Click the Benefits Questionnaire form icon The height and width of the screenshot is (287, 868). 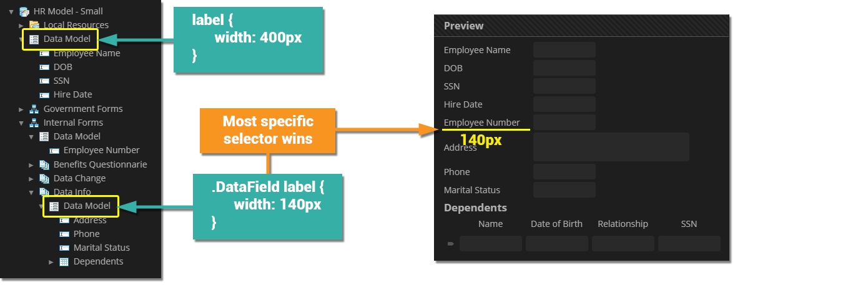[44, 164]
